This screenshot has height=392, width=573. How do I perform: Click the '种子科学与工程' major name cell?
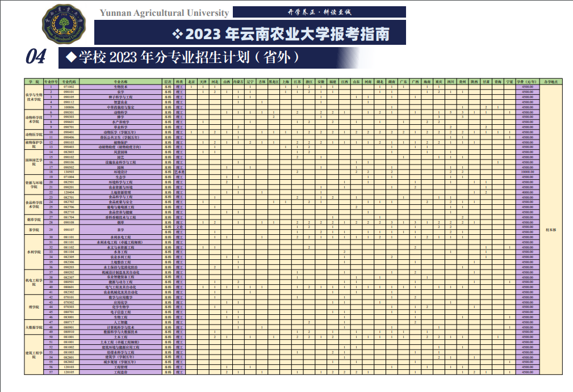pyautogui.click(x=120, y=97)
